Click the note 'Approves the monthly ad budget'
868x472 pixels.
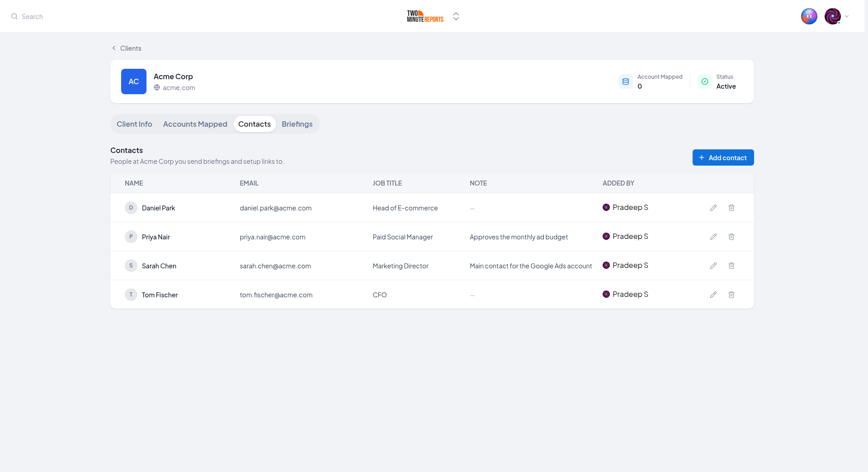pyautogui.click(x=519, y=237)
